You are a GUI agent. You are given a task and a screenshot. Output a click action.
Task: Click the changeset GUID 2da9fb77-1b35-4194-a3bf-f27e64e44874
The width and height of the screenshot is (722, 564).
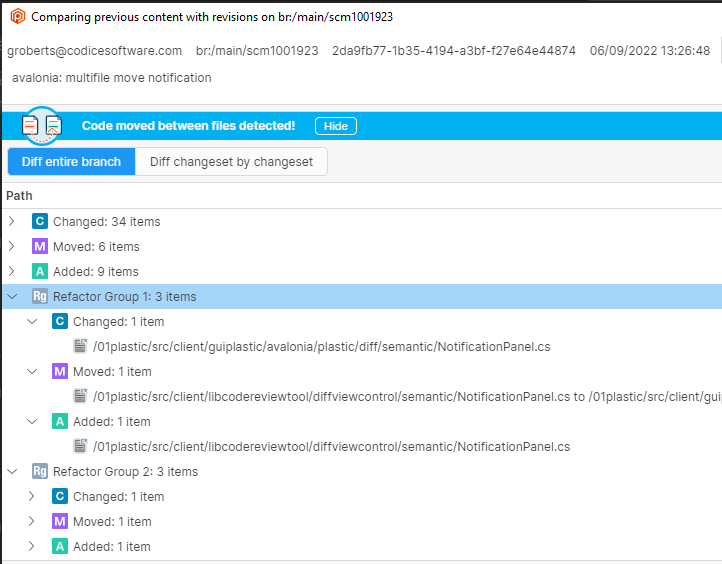click(x=454, y=51)
